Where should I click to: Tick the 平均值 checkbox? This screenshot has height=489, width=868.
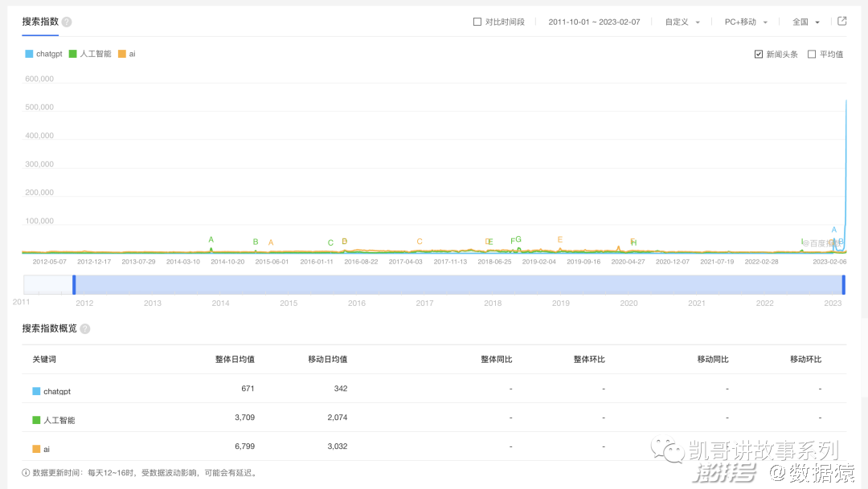point(812,54)
